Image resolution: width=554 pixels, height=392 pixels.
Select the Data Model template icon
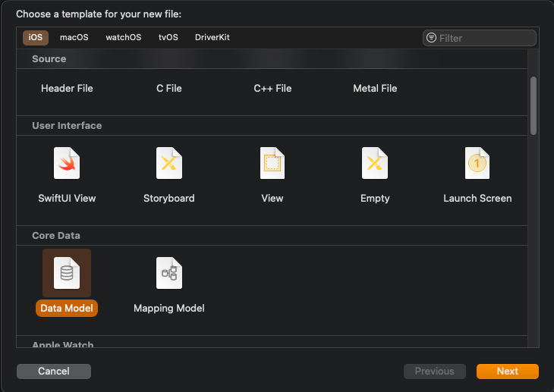(67, 273)
